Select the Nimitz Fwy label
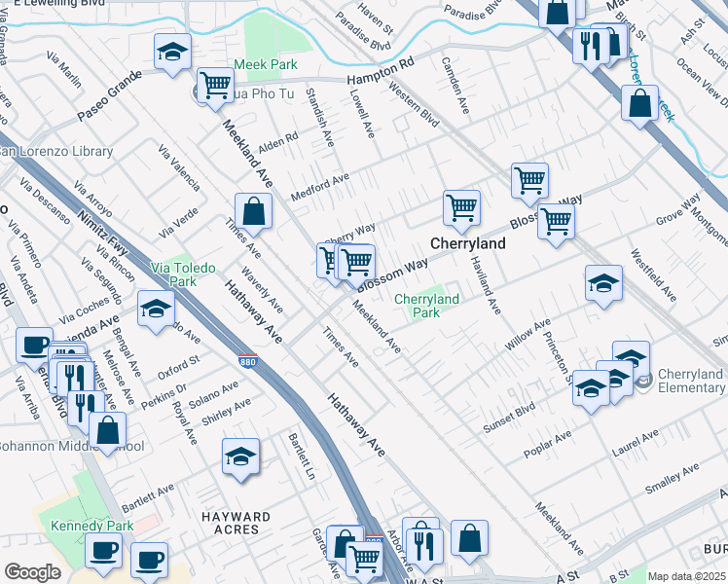This screenshot has height=584, width=728. 102,233
